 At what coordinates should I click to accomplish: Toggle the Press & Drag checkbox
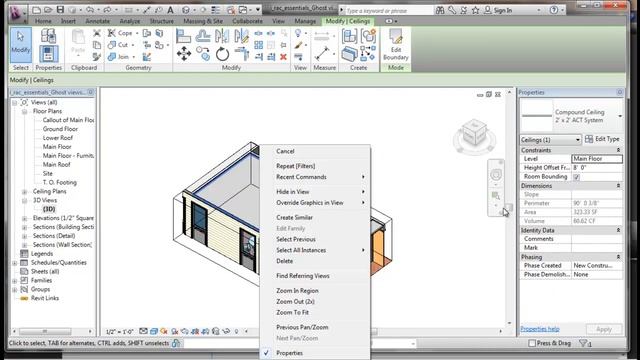(x=532, y=343)
